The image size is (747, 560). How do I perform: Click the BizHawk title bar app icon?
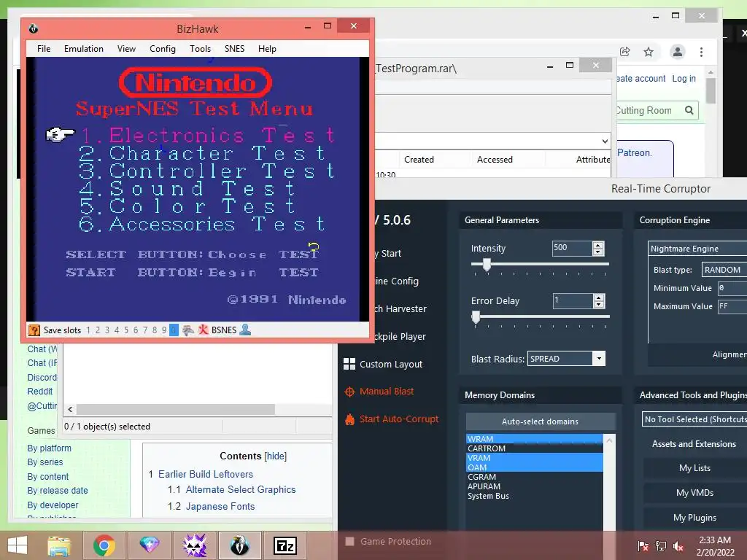(x=34, y=28)
